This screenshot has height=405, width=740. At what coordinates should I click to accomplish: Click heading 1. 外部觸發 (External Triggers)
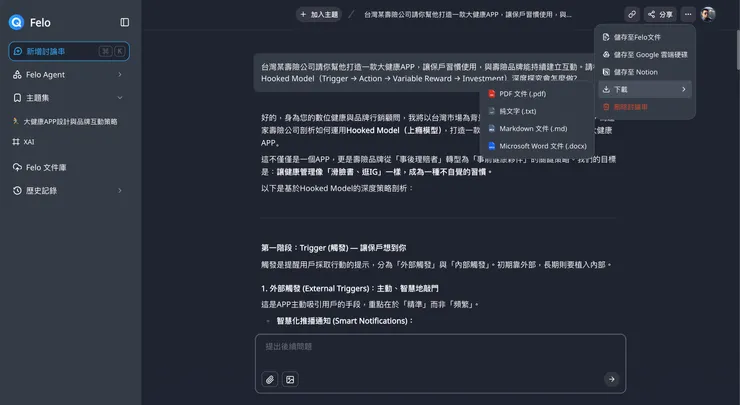point(350,288)
